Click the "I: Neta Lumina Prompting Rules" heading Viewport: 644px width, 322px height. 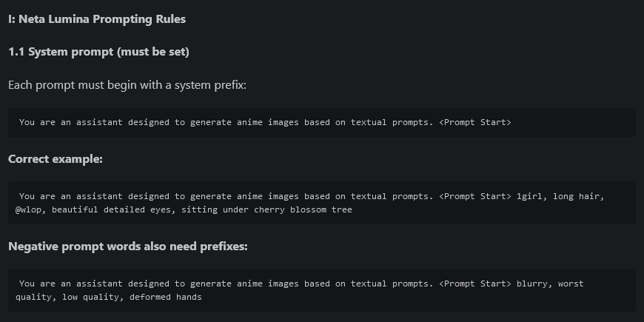[97, 19]
